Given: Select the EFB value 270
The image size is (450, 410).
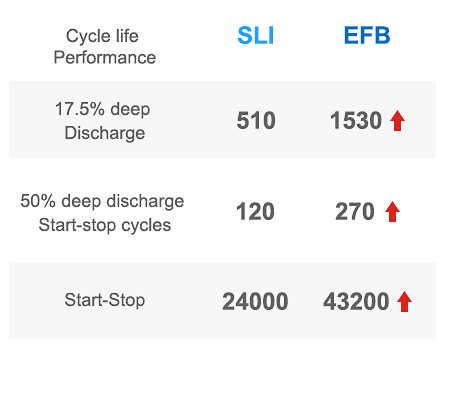Looking at the screenshot, I should 355,212.
